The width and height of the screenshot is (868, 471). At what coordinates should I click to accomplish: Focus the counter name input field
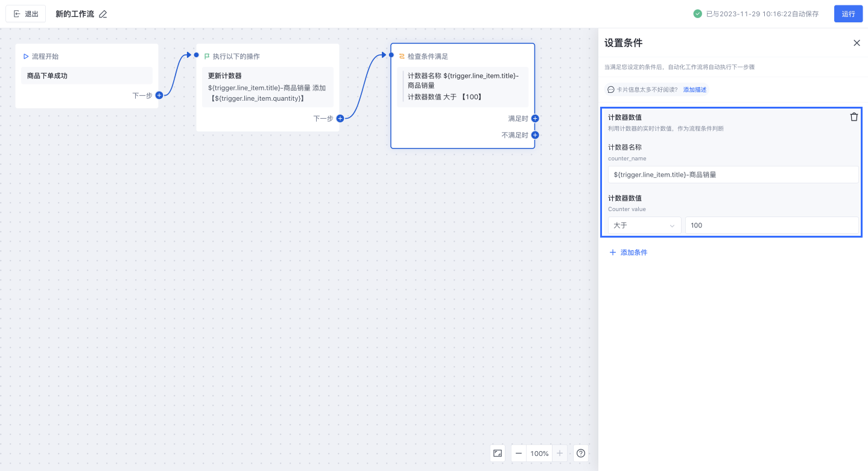[x=733, y=175]
